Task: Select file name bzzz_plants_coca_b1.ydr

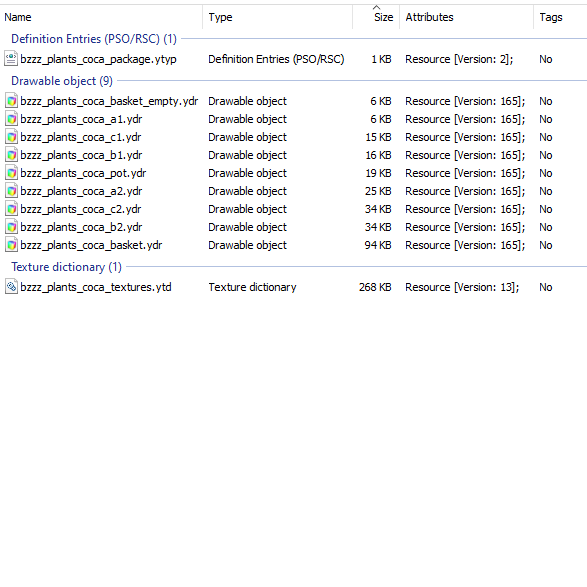Action: [x=81, y=155]
